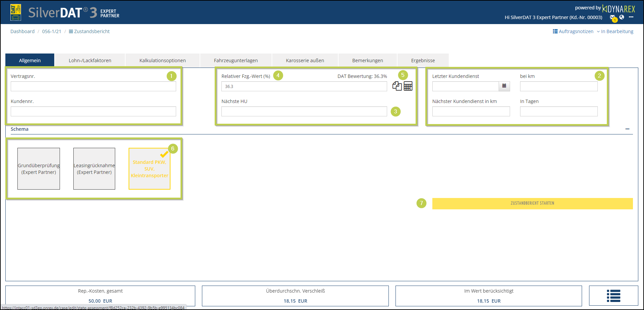
Task: Click the list icon button at bottom right
Action: (613, 296)
